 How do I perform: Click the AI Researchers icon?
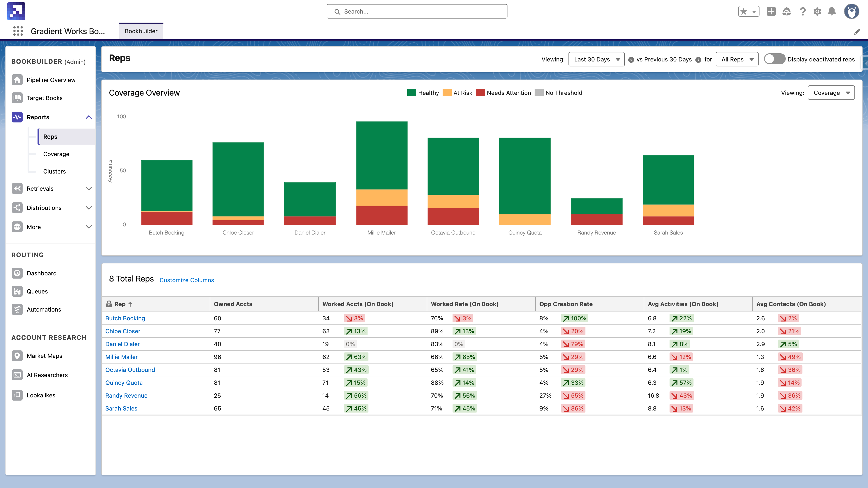[x=17, y=375]
